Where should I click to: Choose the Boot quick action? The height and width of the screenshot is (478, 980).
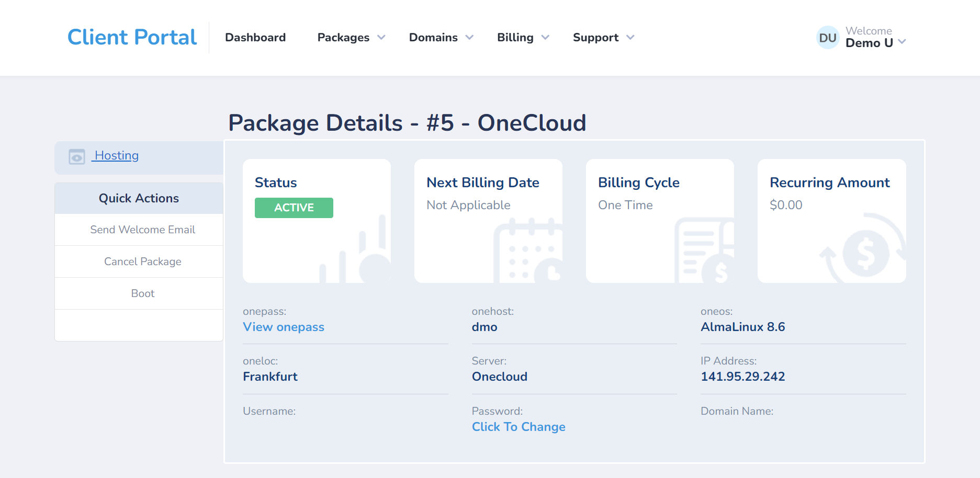(x=142, y=293)
